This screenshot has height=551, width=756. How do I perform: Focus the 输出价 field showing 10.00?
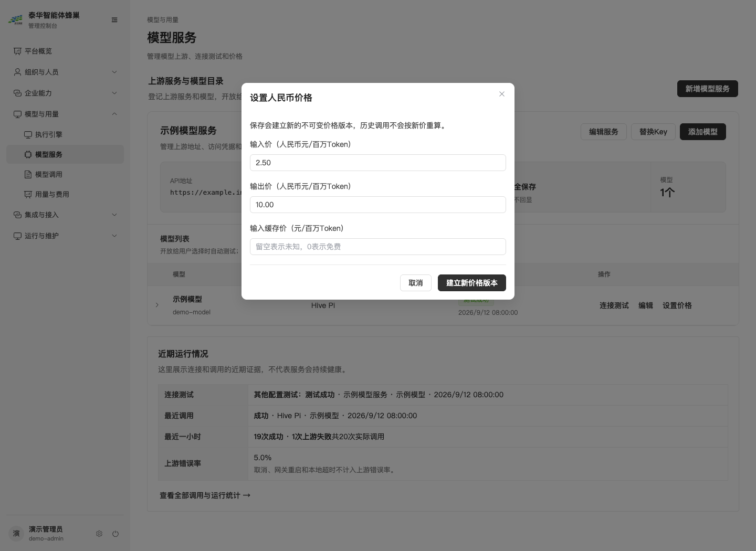(378, 205)
